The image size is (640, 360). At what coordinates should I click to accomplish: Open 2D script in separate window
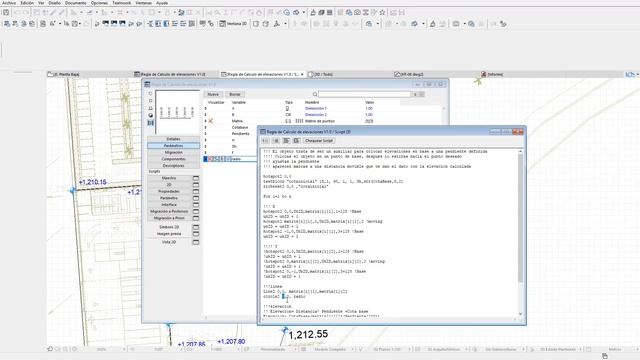pyautogui.click(x=196, y=185)
